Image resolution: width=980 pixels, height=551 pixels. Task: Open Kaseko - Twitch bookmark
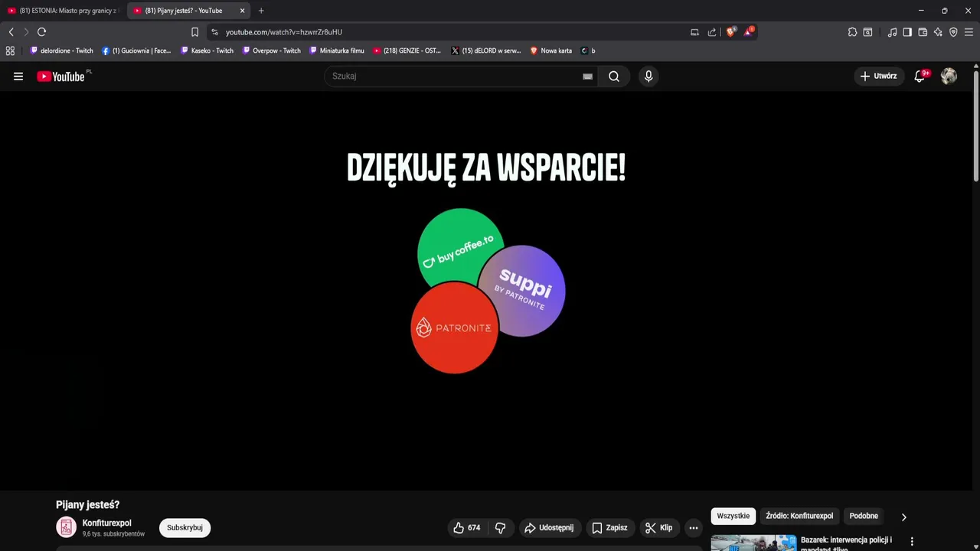pos(207,51)
